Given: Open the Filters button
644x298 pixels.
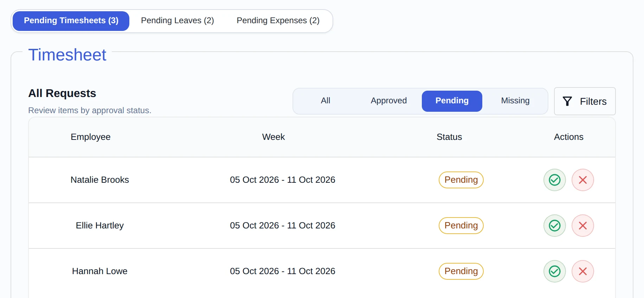Looking at the screenshot, I should pyautogui.click(x=585, y=101).
